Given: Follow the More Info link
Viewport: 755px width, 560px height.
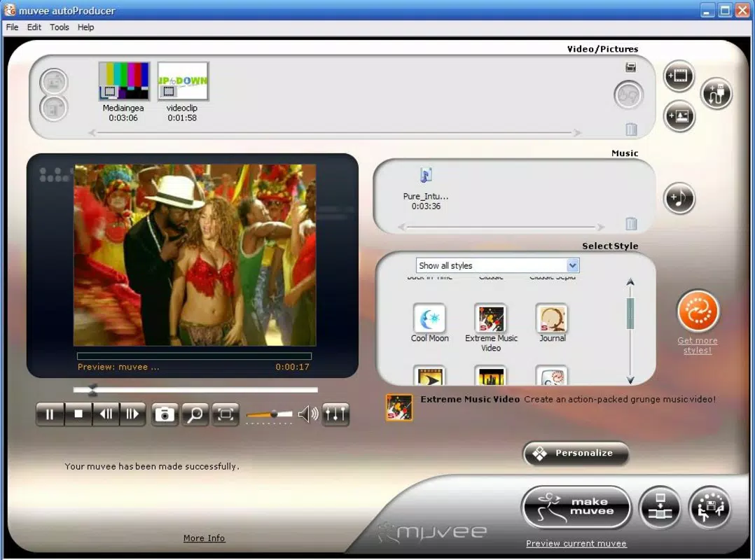Looking at the screenshot, I should pos(204,538).
